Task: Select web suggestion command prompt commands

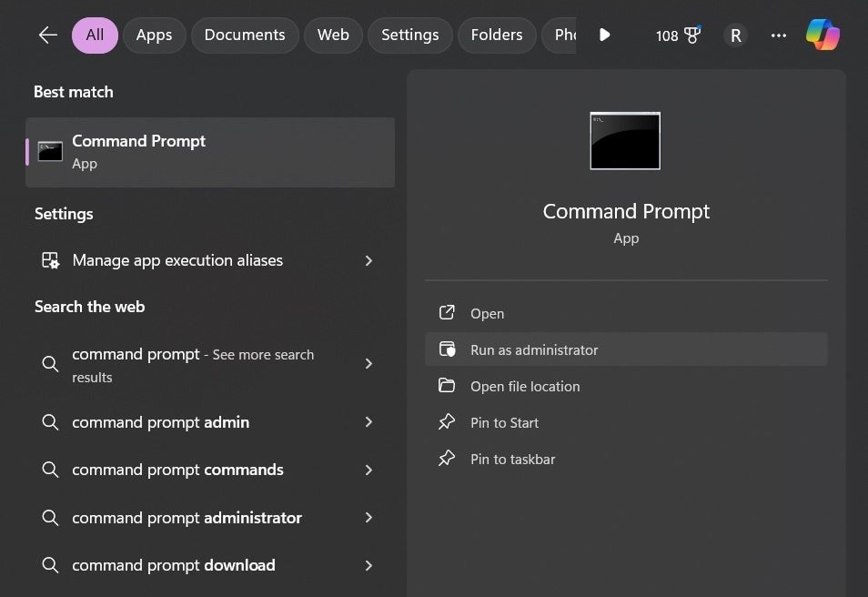Action: tap(210, 470)
